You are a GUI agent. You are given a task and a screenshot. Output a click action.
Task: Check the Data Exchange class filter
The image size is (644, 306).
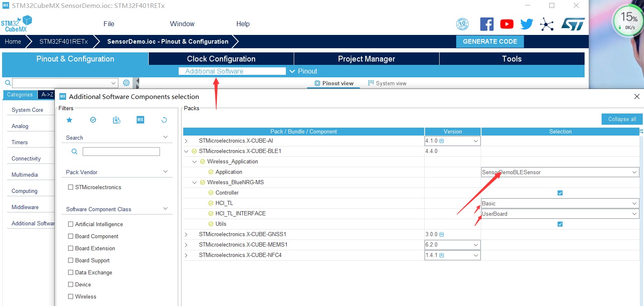pos(71,272)
